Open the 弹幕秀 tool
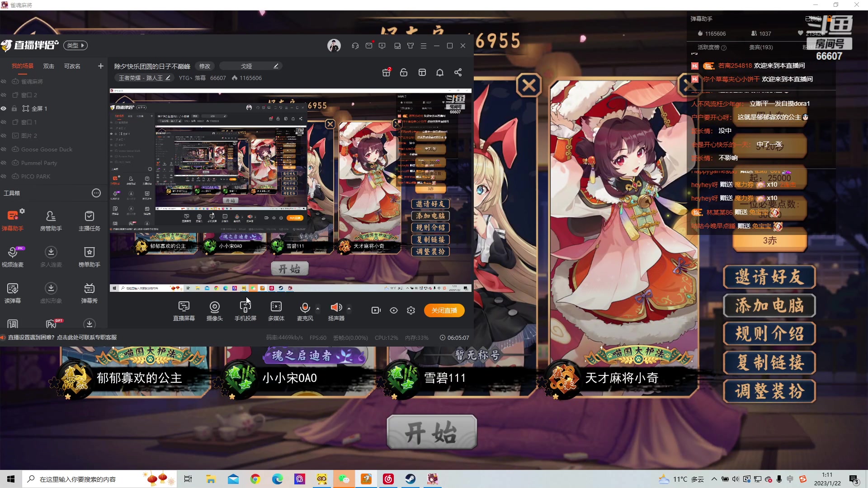The width and height of the screenshot is (868, 488). [x=90, y=293]
